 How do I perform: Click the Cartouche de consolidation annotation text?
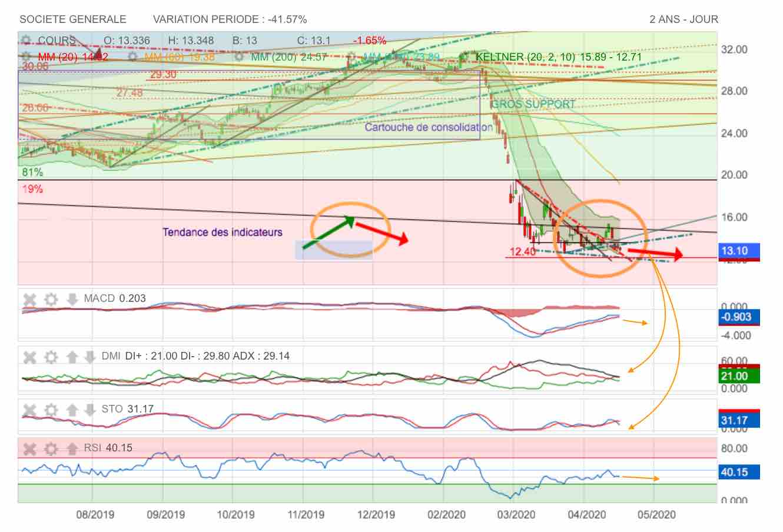point(429,127)
